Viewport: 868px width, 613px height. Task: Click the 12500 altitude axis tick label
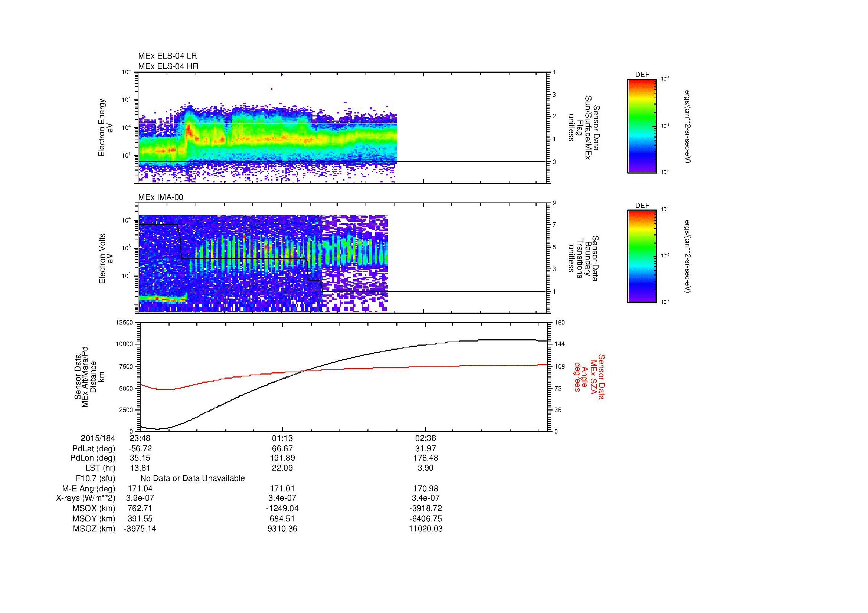click(x=125, y=322)
